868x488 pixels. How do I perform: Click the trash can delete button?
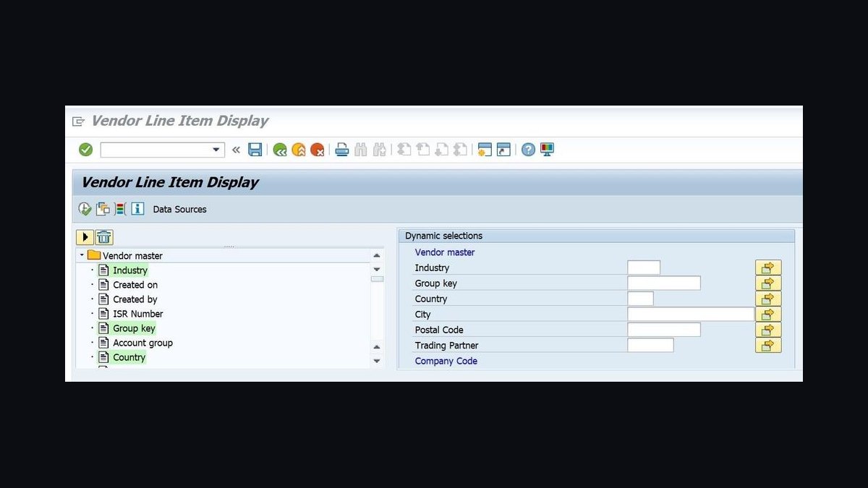pos(104,237)
